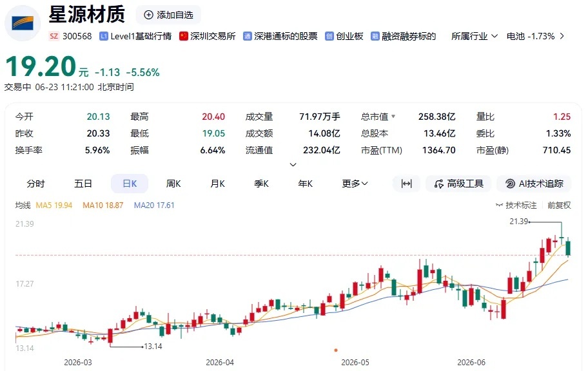Click the latest green candlestick
This screenshot has height=371, width=588.
click(x=569, y=248)
